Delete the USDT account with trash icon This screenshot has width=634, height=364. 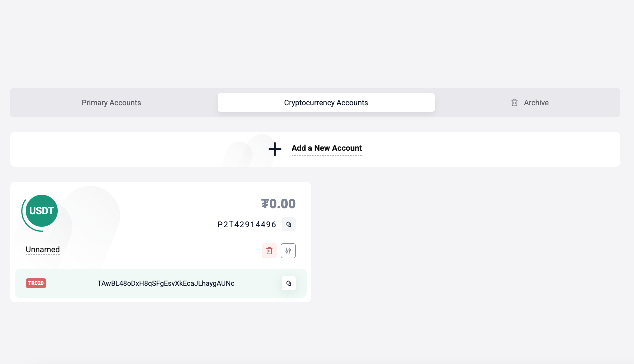[269, 251]
